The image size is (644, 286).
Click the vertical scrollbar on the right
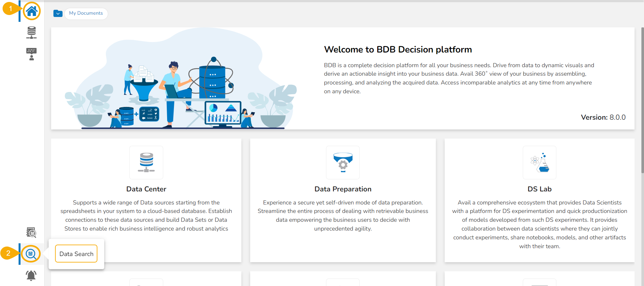[642, 98]
